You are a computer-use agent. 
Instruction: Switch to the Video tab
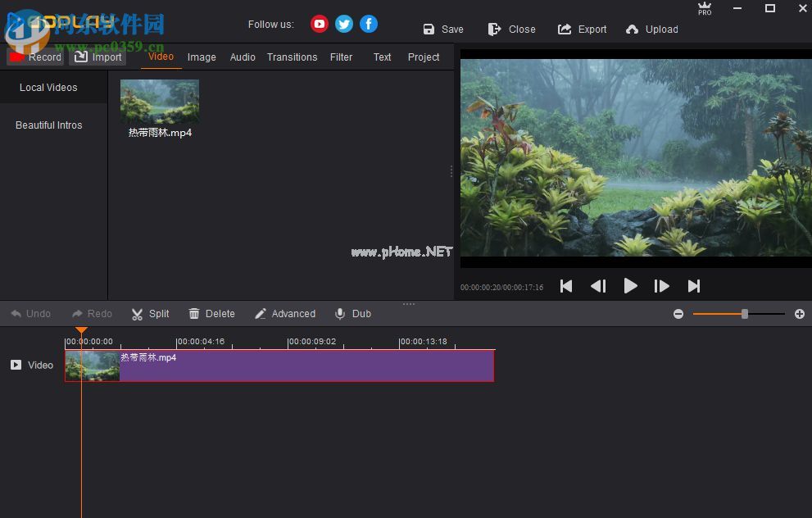pos(161,57)
